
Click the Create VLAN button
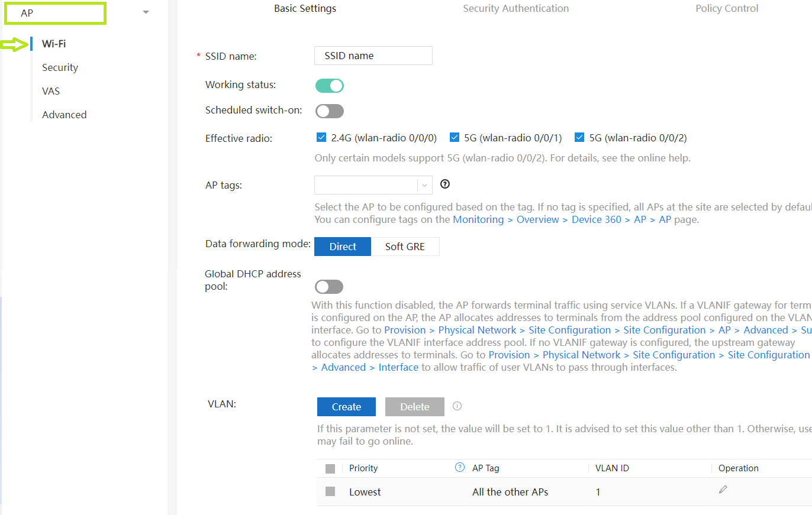[x=346, y=407]
